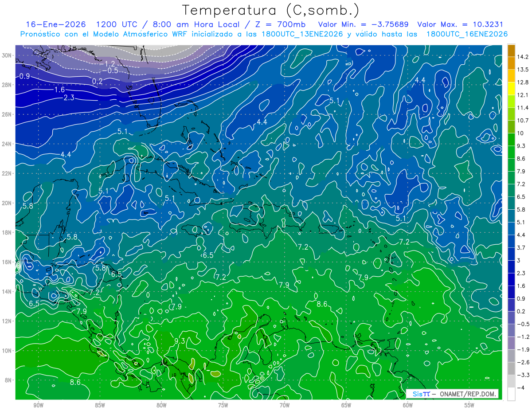The height and width of the screenshot is (411, 532).
Task: Click the brown-orange top swatch of the color scale
Action: (x=511, y=51)
